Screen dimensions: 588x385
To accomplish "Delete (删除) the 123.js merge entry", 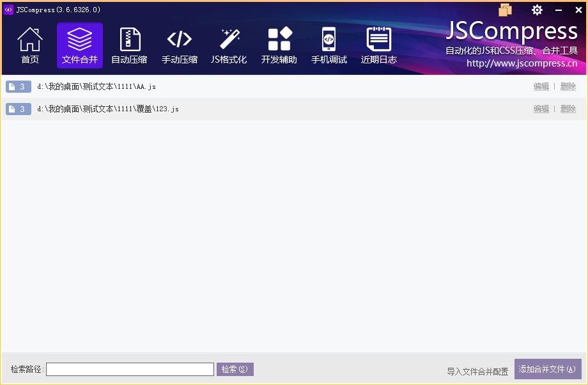I will click(x=568, y=109).
